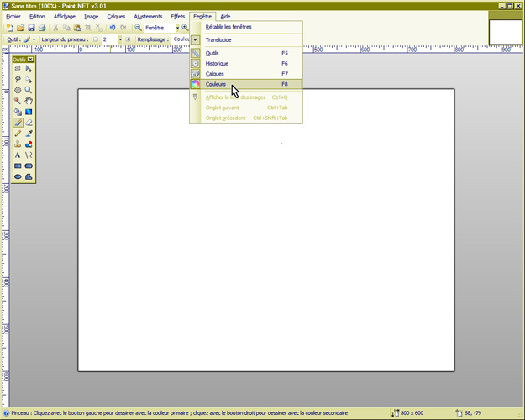Image resolution: width=525 pixels, height=420 pixels.
Task: Expand the brush width dropdown arrow
Action: click(x=120, y=39)
